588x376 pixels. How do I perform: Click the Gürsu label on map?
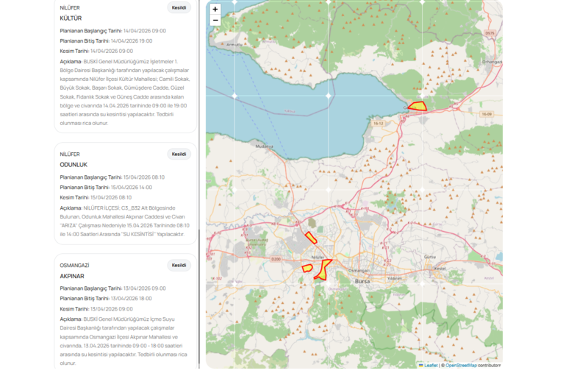click(430, 257)
